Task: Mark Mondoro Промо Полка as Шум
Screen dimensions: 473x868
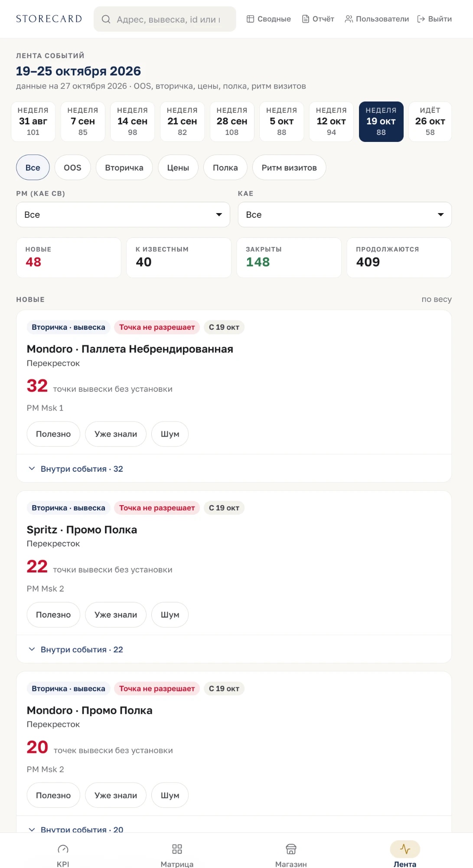Action: click(x=170, y=795)
